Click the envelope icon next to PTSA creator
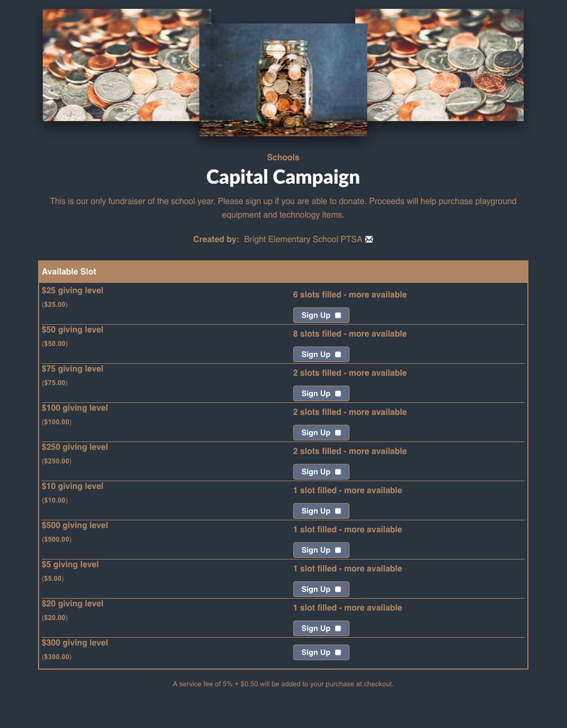 click(369, 239)
